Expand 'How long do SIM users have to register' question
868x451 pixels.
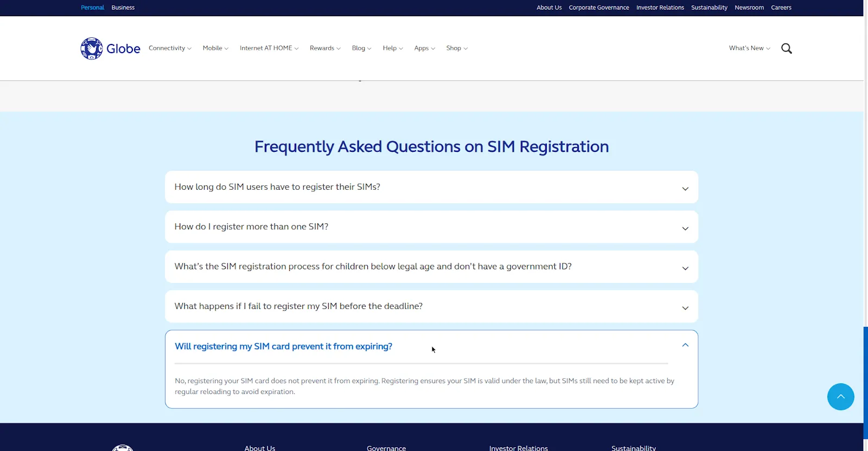tap(431, 187)
